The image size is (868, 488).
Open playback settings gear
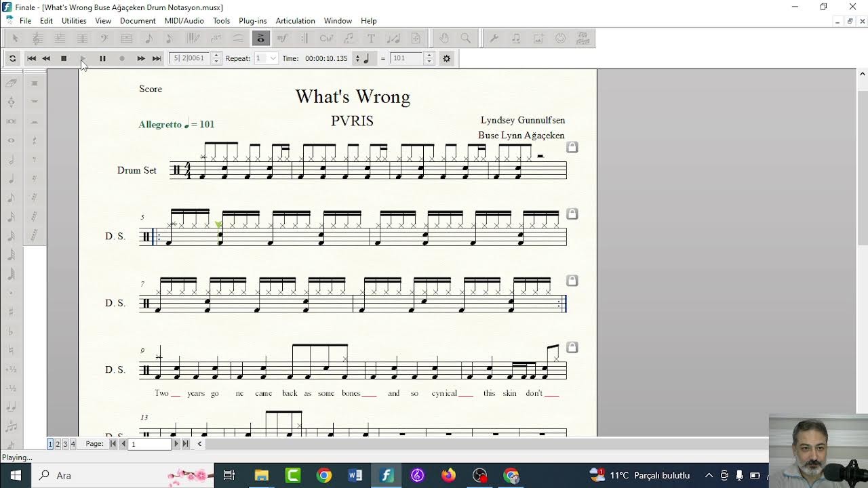446,58
